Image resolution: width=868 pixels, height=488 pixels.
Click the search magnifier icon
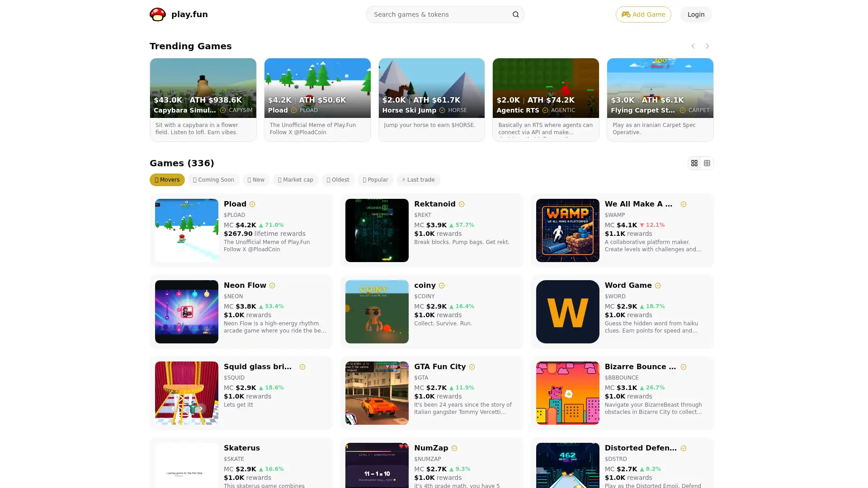[515, 14]
